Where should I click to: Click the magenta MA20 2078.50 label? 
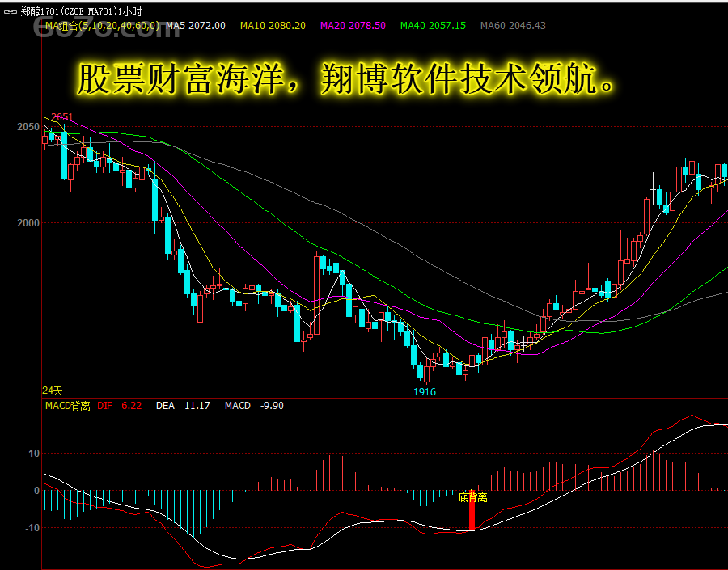tap(353, 26)
